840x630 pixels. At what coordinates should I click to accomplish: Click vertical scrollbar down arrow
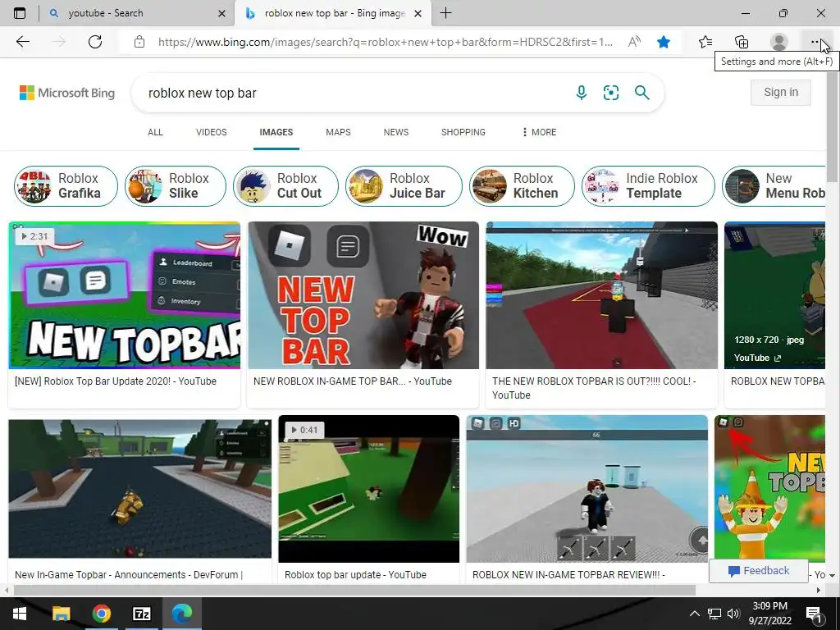click(x=832, y=575)
